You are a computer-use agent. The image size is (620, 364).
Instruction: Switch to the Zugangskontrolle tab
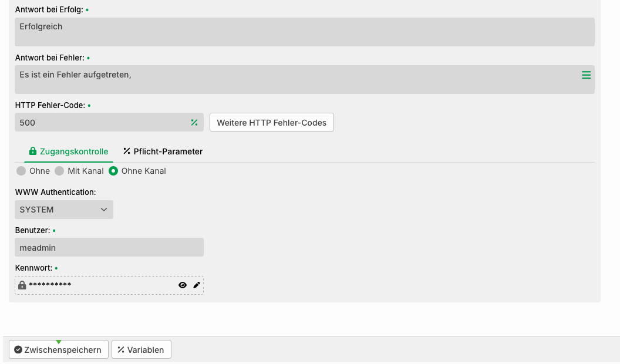click(69, 151)
